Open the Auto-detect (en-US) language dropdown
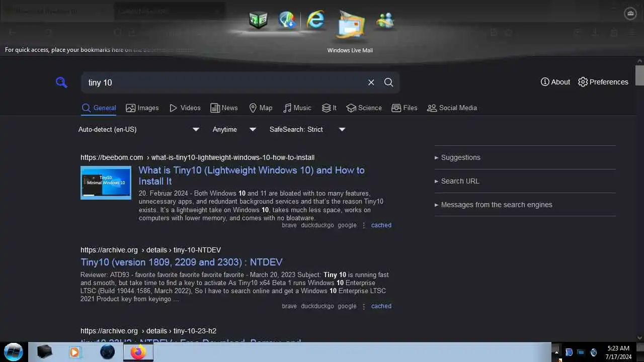The height and width of the screenshot is (362, 644). click(139, 129)
